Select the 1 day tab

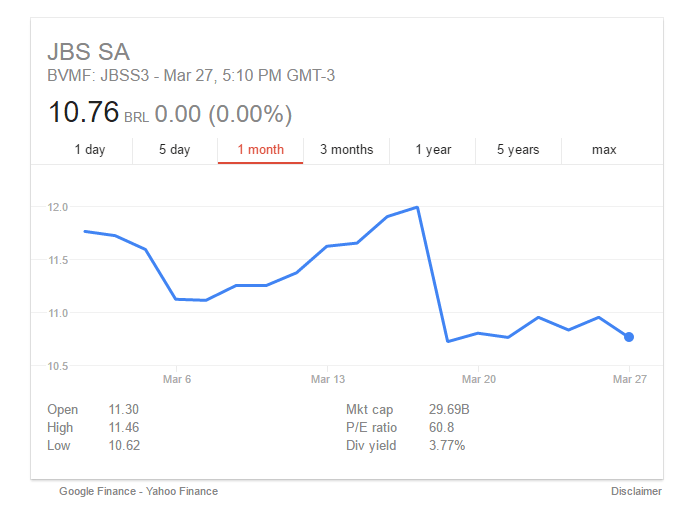[90, 150]
